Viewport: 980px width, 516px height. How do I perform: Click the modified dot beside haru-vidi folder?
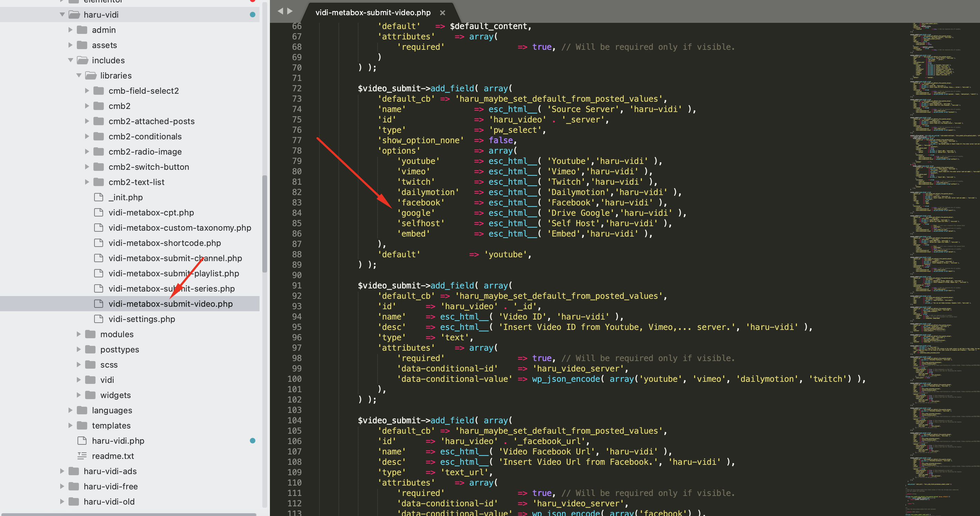pos(253,15)
